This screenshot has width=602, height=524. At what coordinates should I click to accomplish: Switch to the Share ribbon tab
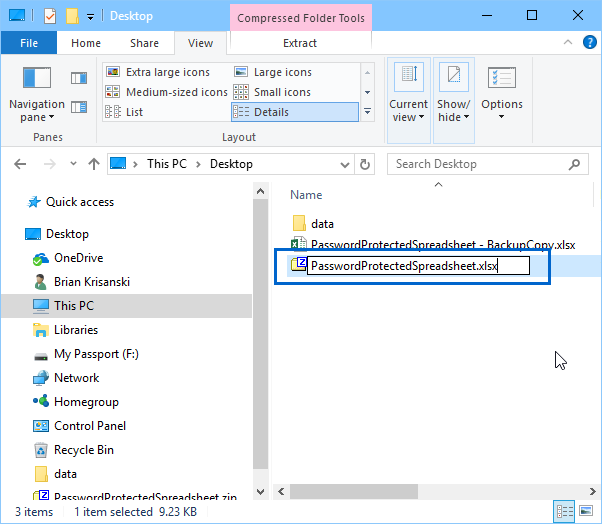click(x=144, y=43)
